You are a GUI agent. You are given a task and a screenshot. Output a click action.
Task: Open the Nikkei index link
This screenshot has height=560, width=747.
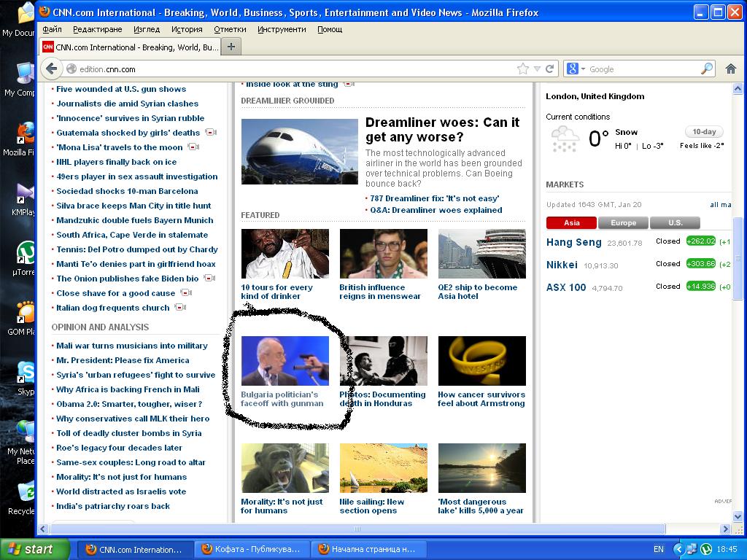pyautogui.click(x=562, y=265)
